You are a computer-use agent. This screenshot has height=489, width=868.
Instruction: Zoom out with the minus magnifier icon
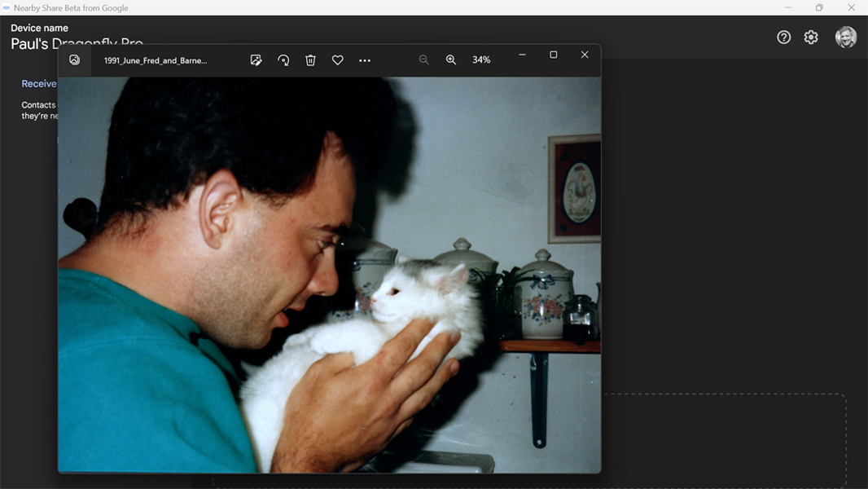(423, 60)
